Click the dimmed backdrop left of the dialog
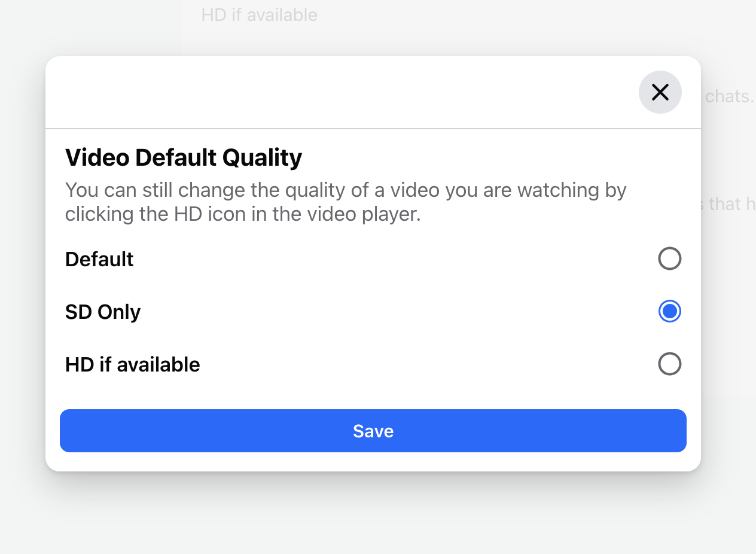The height and width of the screenshot is (554, 756). click(x=23, y=263)
